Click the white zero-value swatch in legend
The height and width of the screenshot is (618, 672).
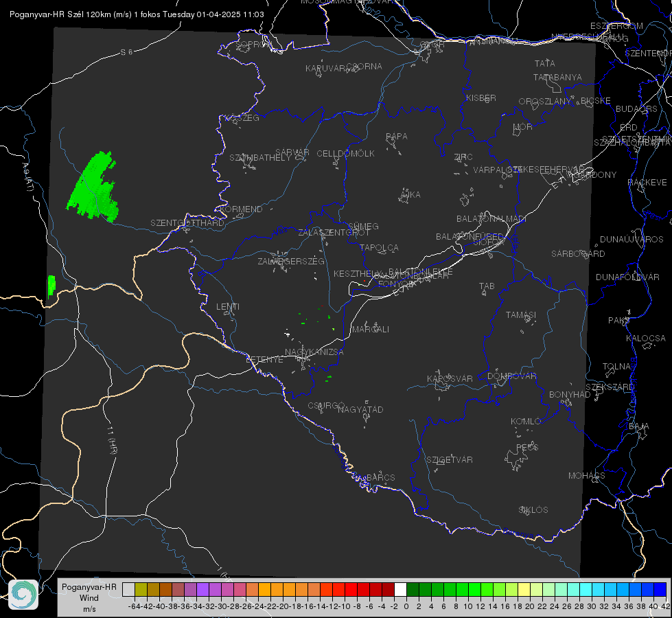coord(400,589)
